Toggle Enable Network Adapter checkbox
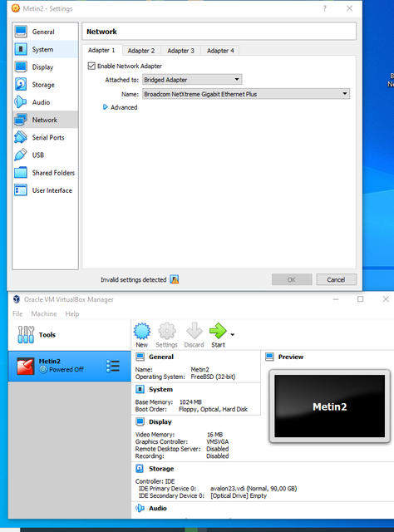This screenshot has width=394, height=532. click(91, 66)
